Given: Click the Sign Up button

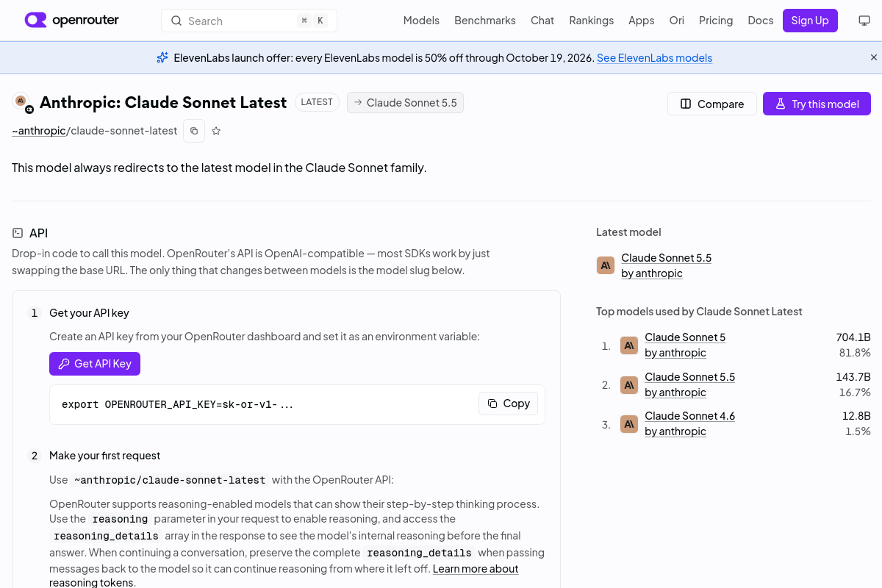Looking at the screenshot, I should pyautogui.click(x=810, y=21).
